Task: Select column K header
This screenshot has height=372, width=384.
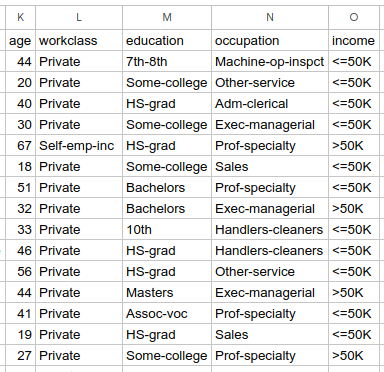Action: pos(20,17)
